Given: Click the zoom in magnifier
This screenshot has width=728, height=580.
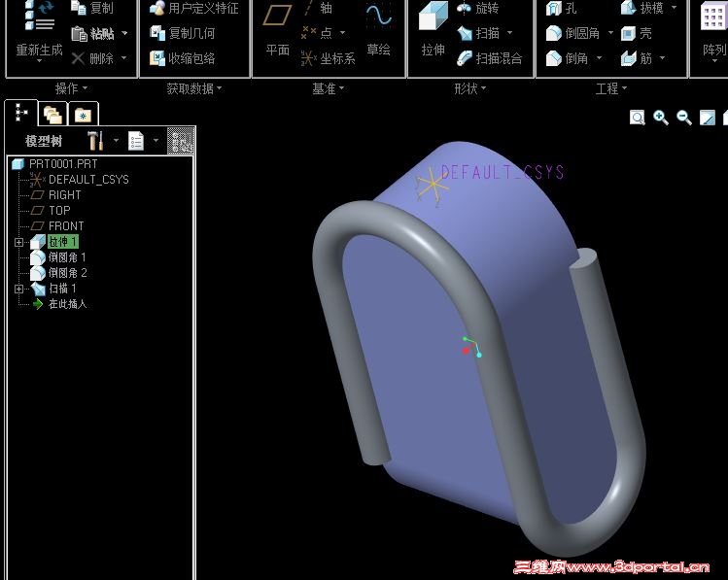Looking at the screenshot, I should [x=660, y=118].
